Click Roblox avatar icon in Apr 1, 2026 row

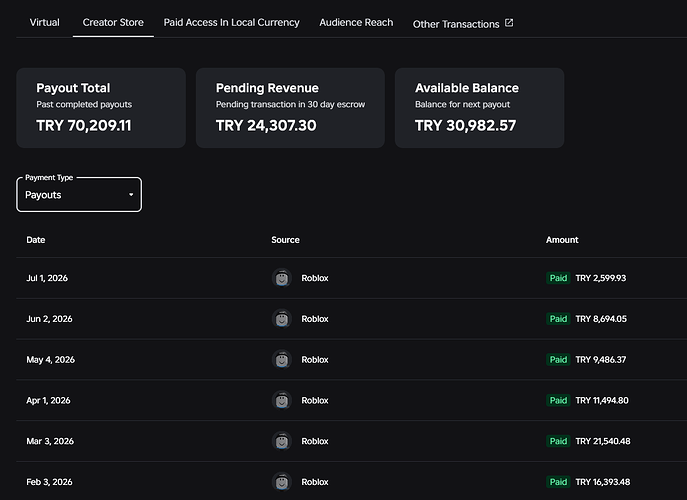tap(282, 400)
